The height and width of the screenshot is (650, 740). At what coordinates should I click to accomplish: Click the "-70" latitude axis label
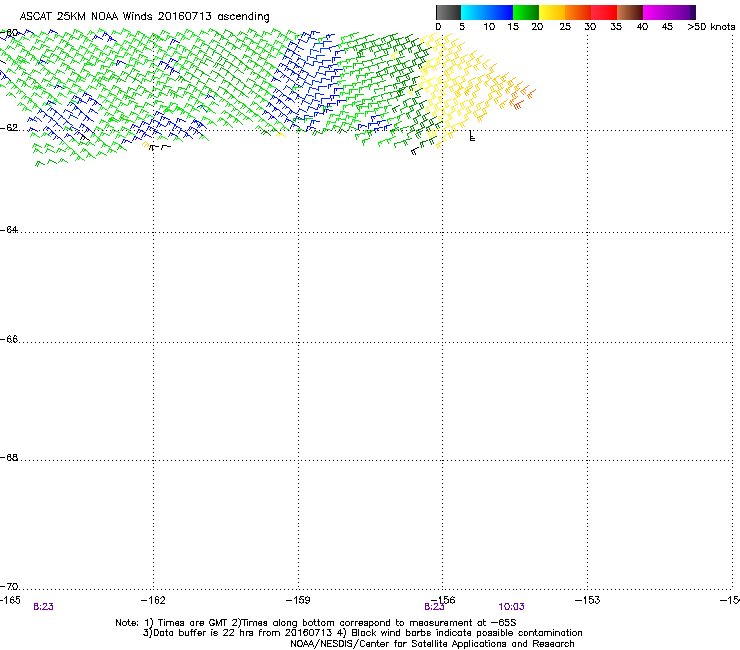point(9,587)
